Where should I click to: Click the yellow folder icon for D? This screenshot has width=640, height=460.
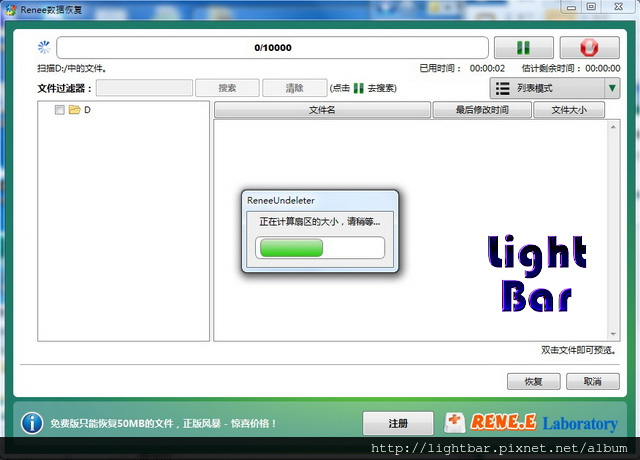pyautogui.click(x=74, y=109)
